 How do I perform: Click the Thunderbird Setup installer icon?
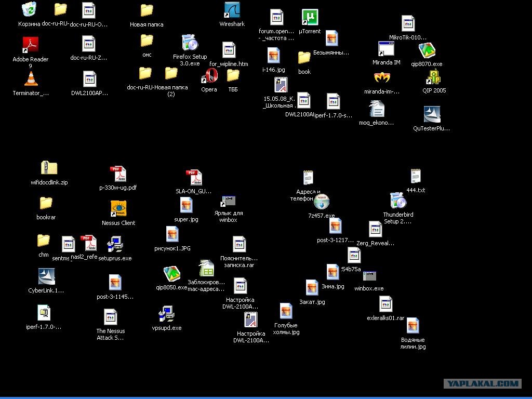[x=398, y=200]
